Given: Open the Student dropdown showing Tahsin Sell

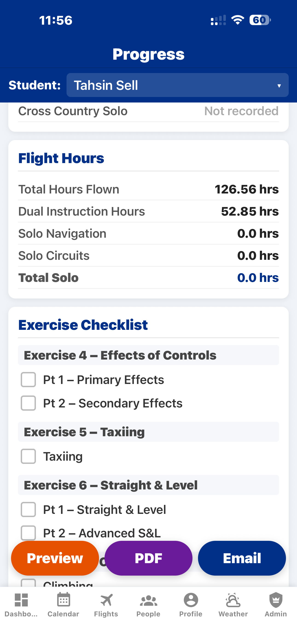Looking at the screenshot, I should pos(178,85).
